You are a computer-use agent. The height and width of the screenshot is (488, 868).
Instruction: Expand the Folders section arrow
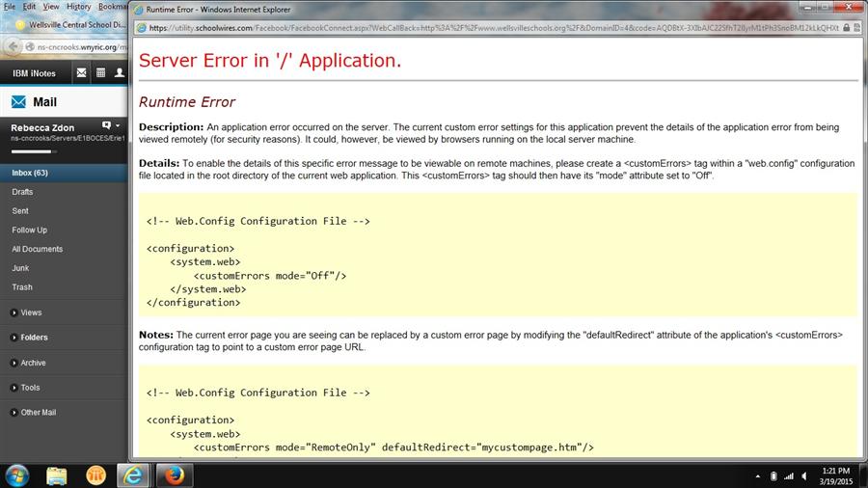click(14, 338)
